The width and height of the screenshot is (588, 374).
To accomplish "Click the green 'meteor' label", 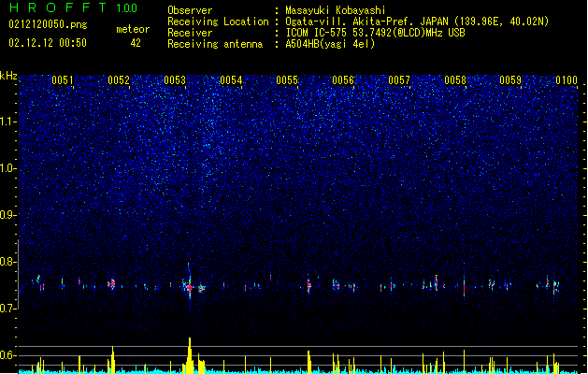I will pos(133,29).
